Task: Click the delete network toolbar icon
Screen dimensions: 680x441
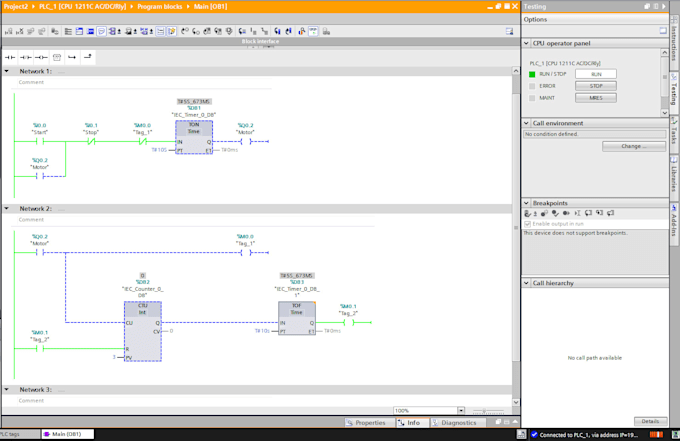Action: click(x=20, y=31)
